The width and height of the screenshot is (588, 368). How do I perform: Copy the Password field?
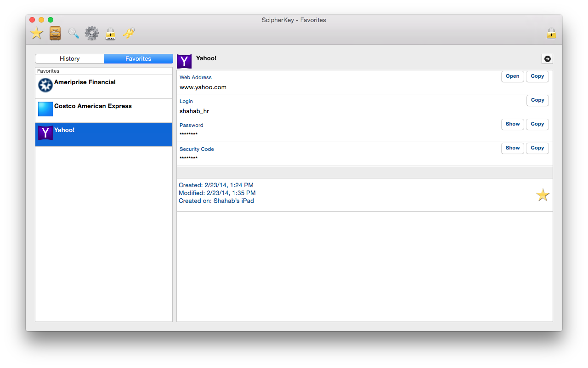click(537, 124)
